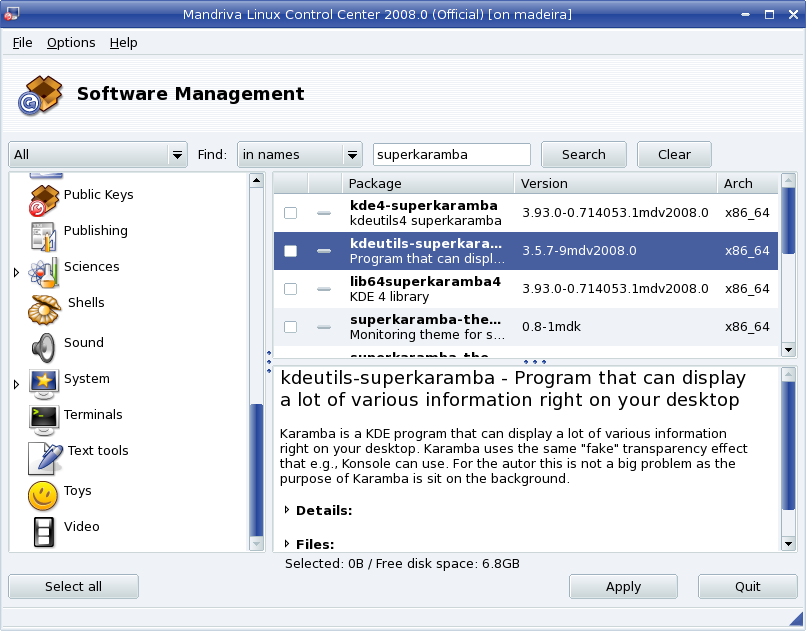The height and width of the screenshot is (631, 806).
Task: Click the Video film strip icon
Action: pos(44,532)
